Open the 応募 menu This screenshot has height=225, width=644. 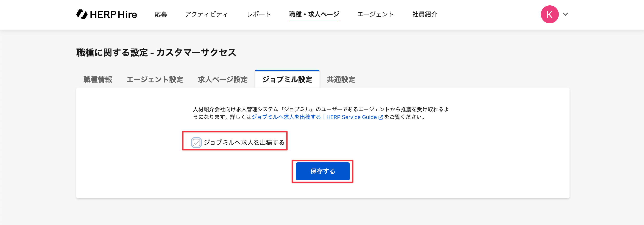click(161, 15)
